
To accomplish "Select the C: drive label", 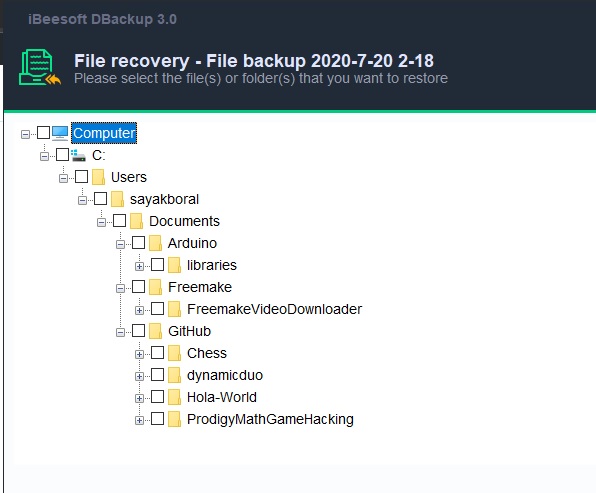I will point(99,155).
